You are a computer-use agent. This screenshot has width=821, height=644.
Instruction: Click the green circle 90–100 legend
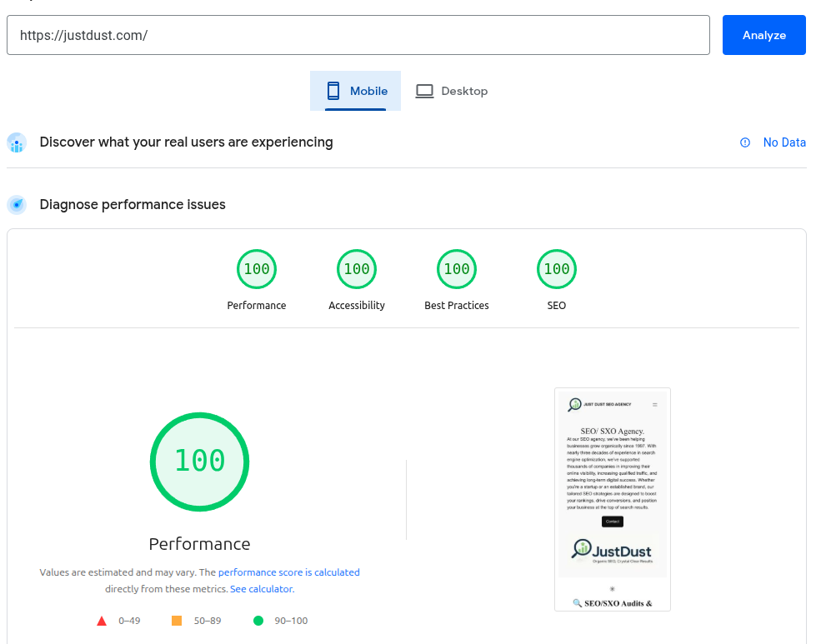point(258,621)
